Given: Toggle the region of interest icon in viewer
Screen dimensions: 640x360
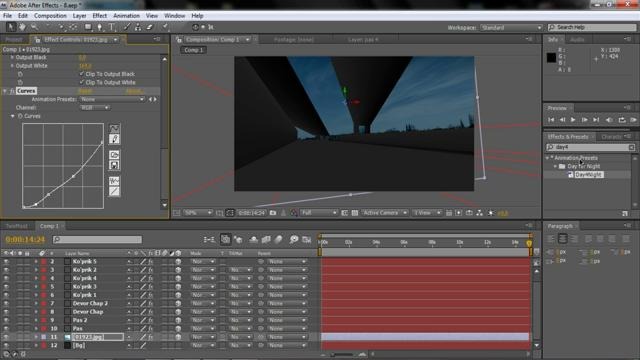Looking at the screenshot, I should click(344, 213).
